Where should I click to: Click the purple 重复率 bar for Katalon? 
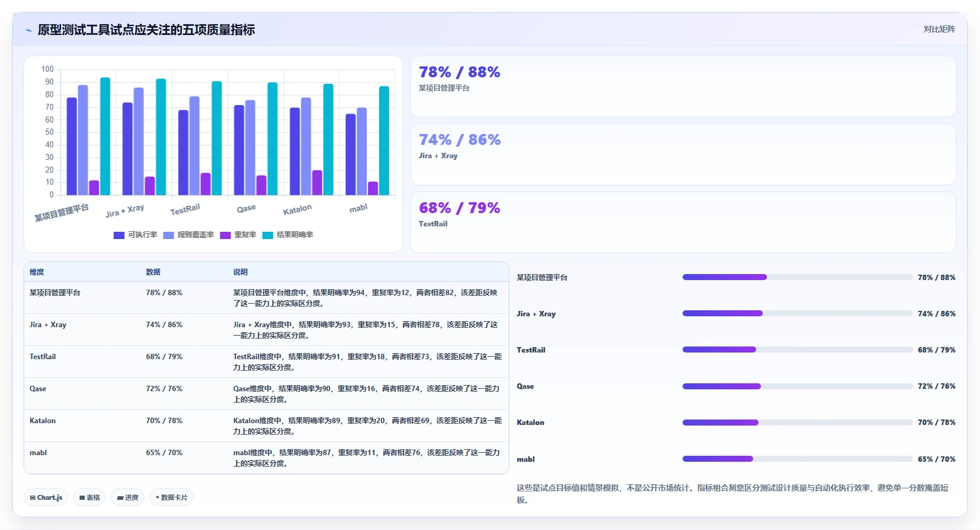click(x=317, y=183)
